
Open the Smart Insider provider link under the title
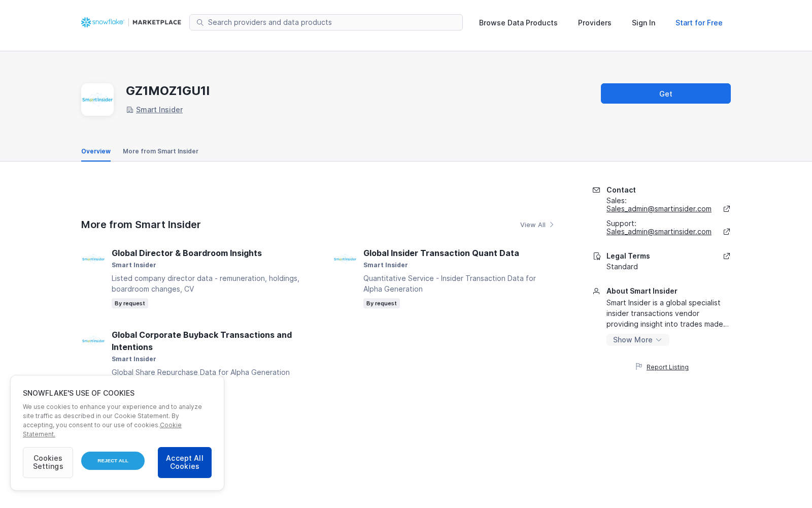tap(159, 110)
